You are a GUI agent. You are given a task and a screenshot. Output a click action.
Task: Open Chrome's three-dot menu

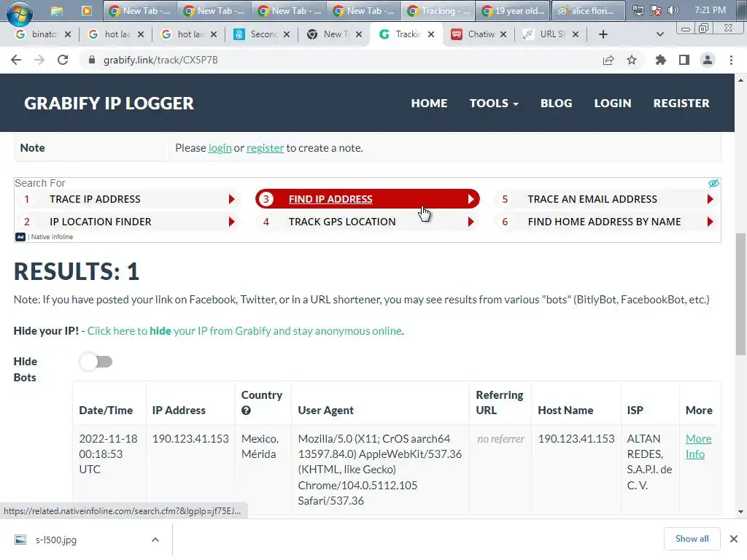(x=731, y=60)
